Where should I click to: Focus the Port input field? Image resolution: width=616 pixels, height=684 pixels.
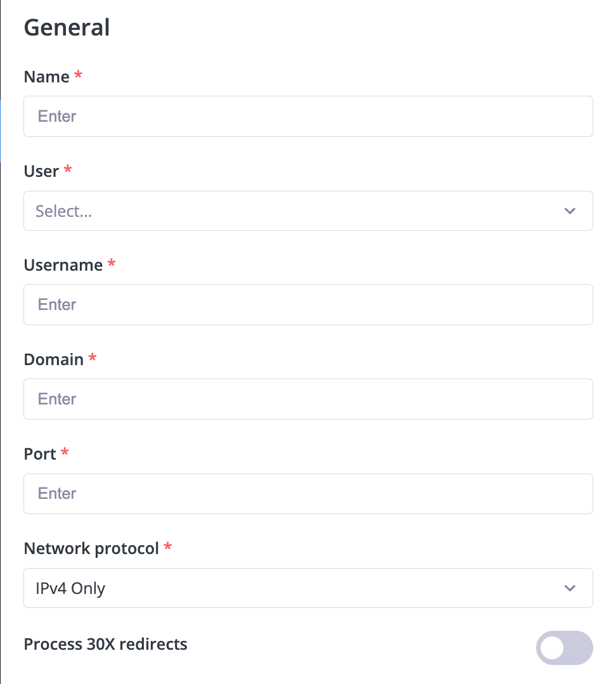pos(308,494)
